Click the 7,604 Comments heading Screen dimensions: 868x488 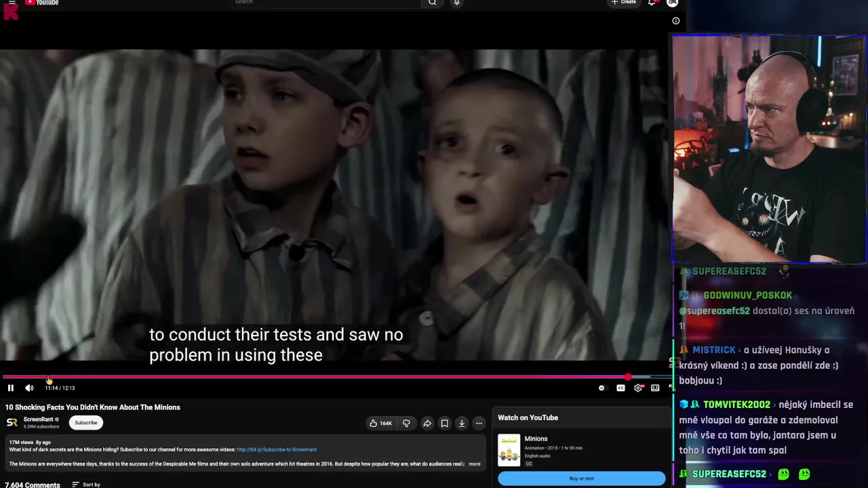pos(33,485)
